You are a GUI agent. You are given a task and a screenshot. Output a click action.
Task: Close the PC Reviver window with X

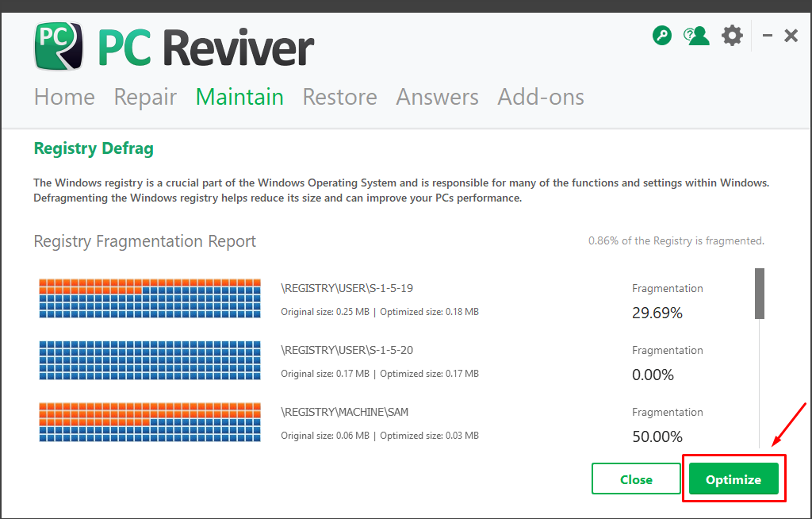point(791,36)
